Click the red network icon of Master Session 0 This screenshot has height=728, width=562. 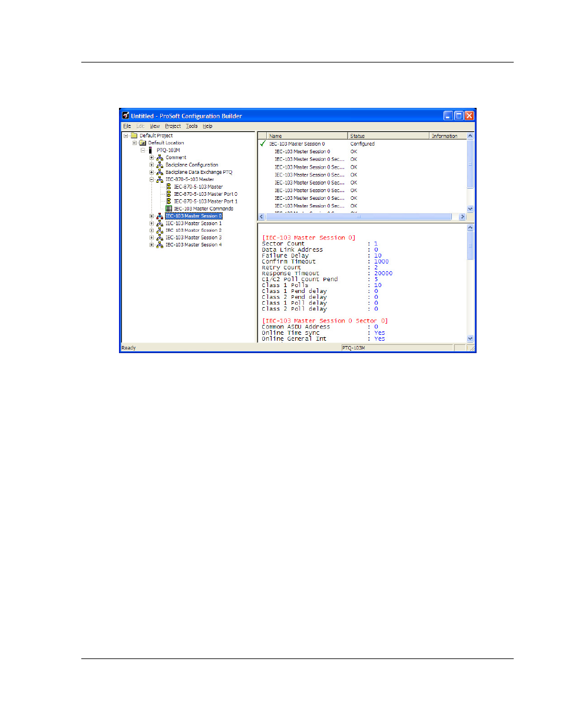160,216
